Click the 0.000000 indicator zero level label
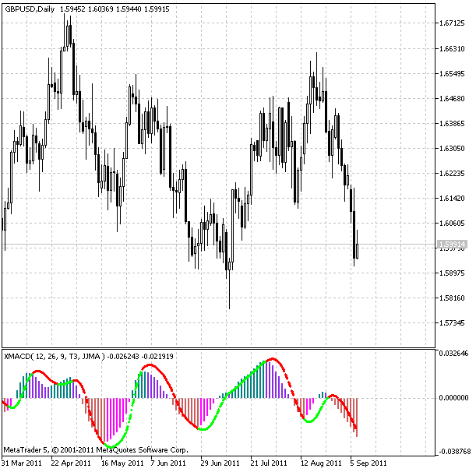 tap(453, 397)
